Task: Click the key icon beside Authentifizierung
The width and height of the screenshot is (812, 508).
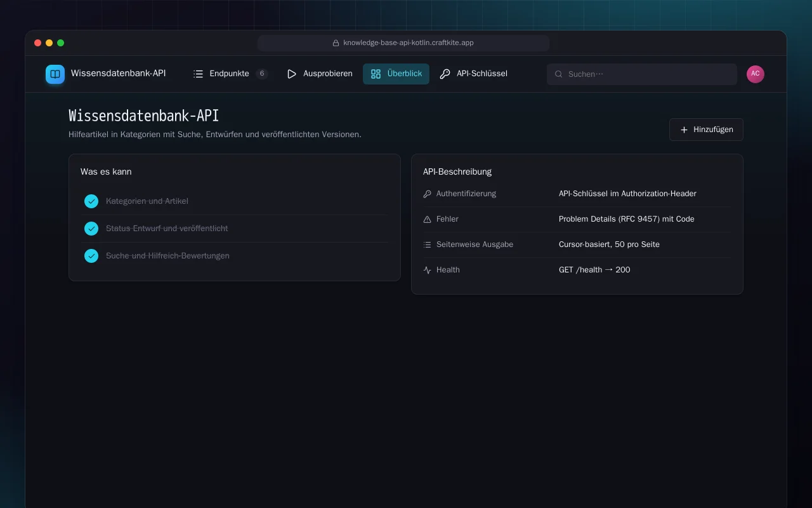Action: 427,194
